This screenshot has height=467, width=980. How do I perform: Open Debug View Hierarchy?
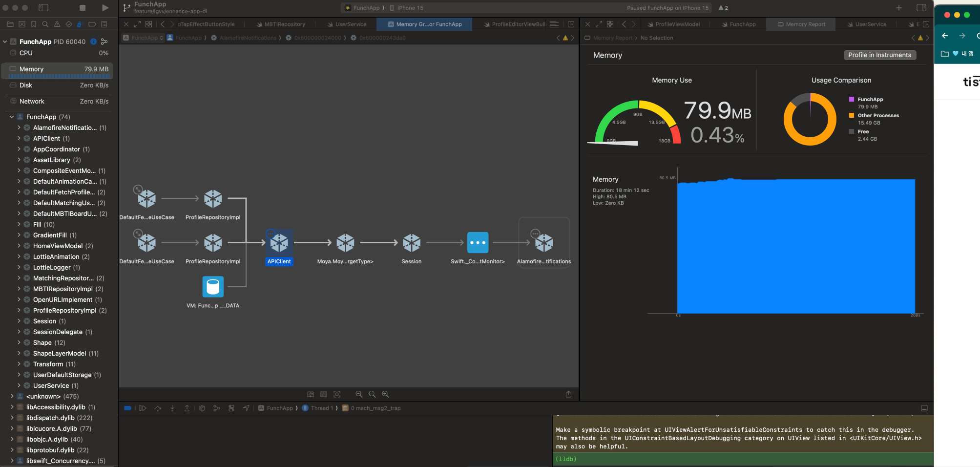coord(202,408)
